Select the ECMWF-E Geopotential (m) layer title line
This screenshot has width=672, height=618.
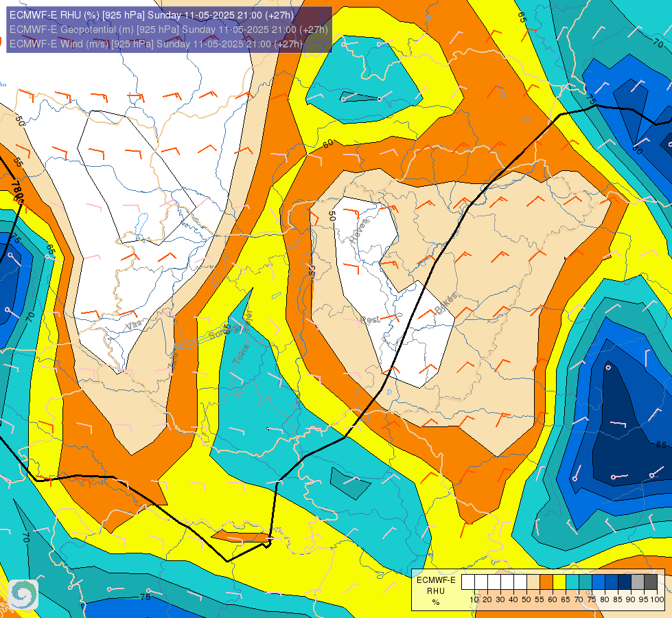[168, 30]
